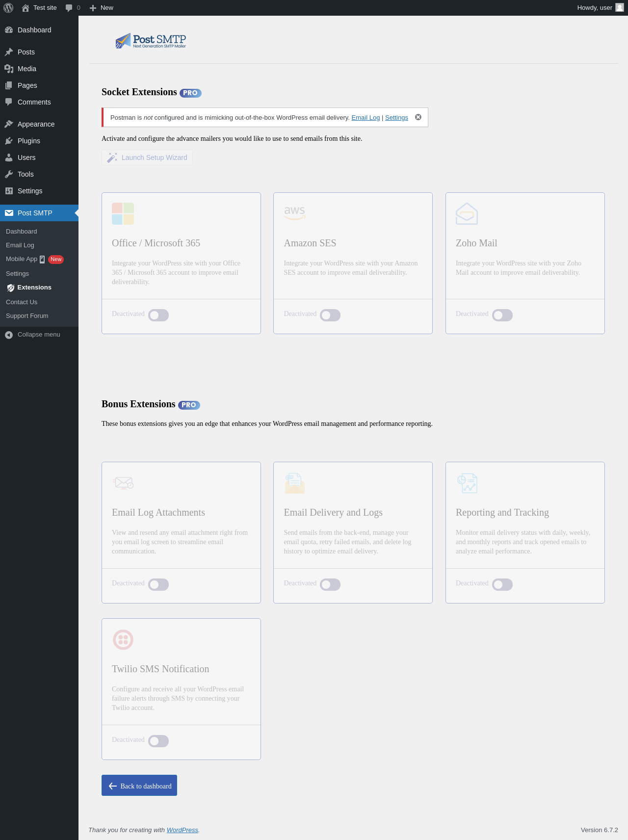The height and width of the screenshot is (840, 628).
Task: Follow the Settings link in notice
Action: coord(396,118)
